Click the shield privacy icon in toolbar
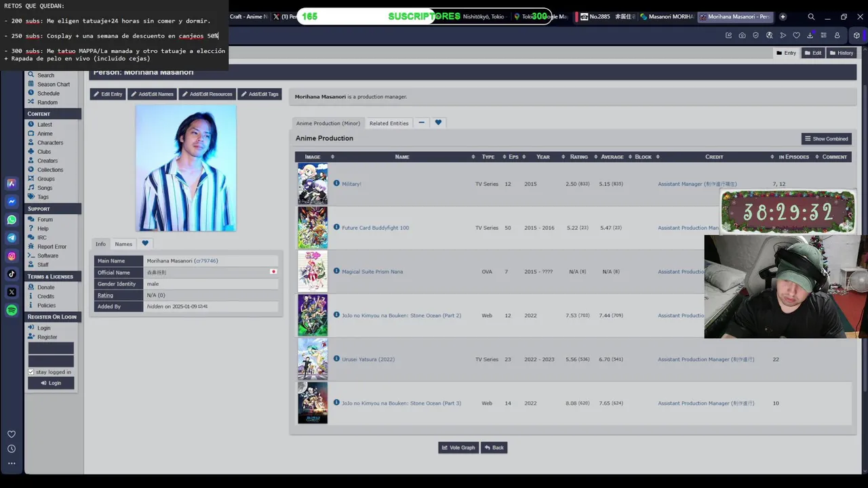This screenshot has height=488, width=868. (755, 35)
